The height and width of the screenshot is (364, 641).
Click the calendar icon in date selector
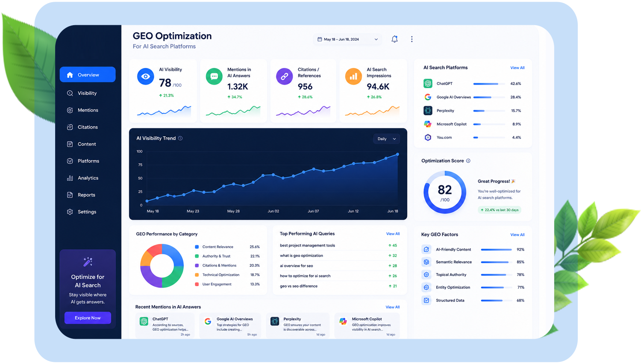(x=320, y=39)
